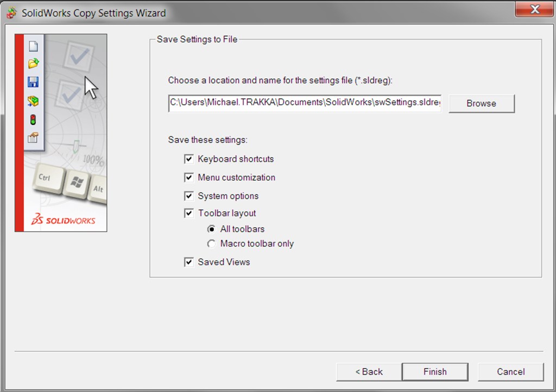Click the SolidWorks logo in banner
Screen dimensions: 556x392
pos(63,220)
